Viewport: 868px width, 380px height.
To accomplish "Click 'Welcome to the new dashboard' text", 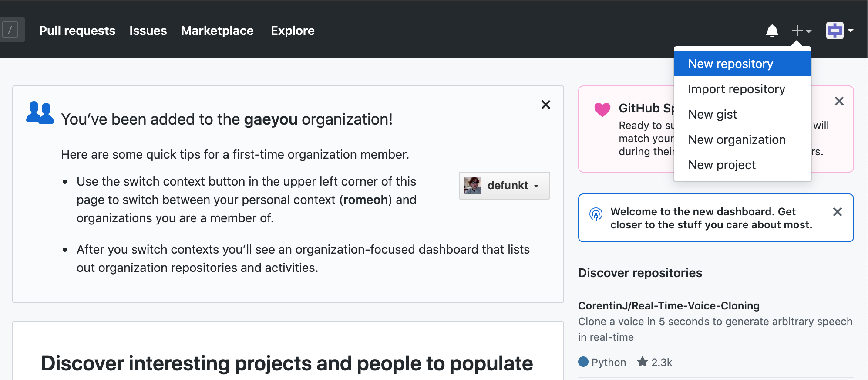I will (x=711, y=218).
